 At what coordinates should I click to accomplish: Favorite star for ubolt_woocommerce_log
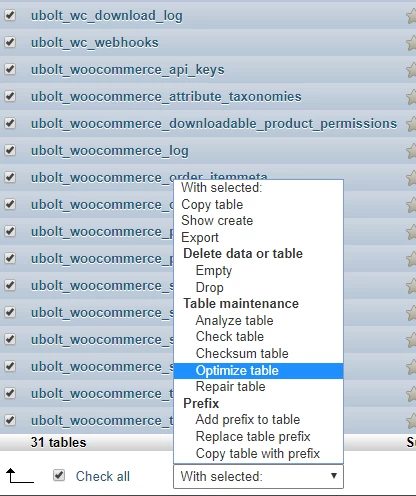(x=411, y=151)
